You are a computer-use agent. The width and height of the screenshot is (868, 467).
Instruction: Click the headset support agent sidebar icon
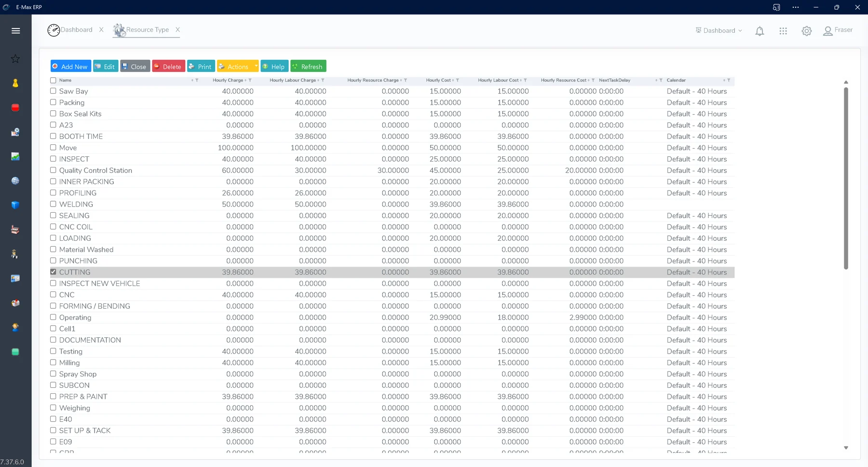(x=15, y=327)
